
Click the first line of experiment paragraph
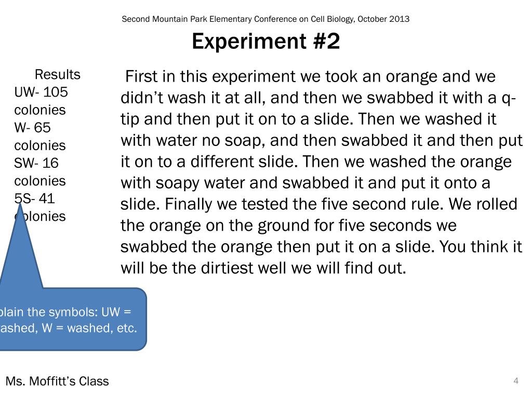point(310,76)
